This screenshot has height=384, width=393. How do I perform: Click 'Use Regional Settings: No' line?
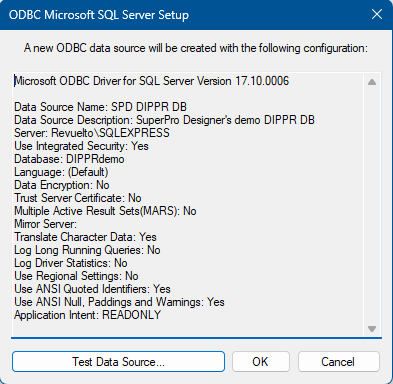click(x=76, y=276)
